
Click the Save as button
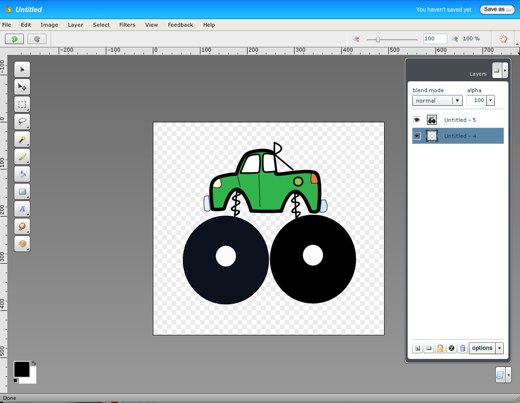click(497, 9)
